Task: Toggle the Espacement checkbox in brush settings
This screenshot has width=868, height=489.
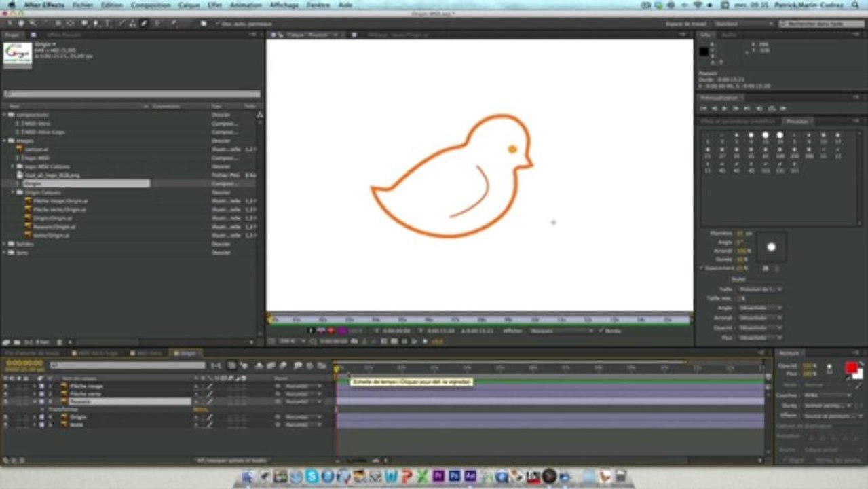Action: 702,268
